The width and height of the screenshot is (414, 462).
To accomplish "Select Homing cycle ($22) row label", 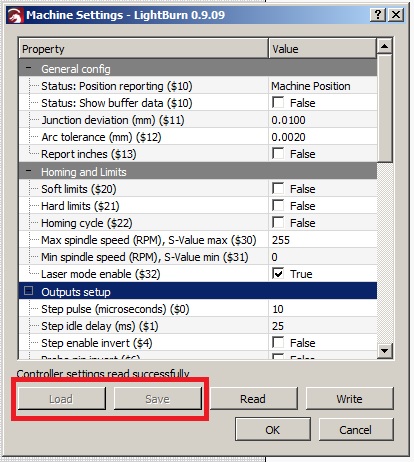I will point(87,223).
